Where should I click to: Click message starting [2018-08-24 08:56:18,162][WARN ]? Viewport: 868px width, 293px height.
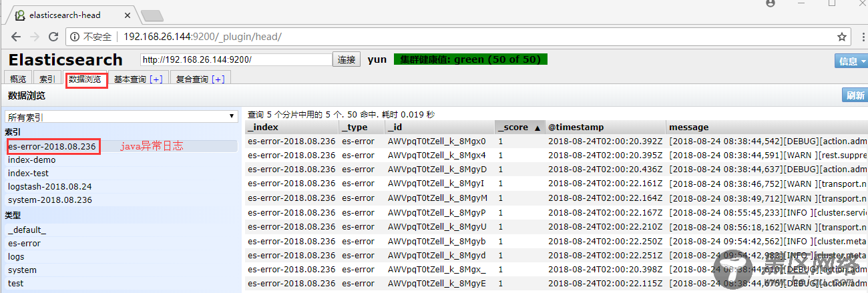coord(768,227)
